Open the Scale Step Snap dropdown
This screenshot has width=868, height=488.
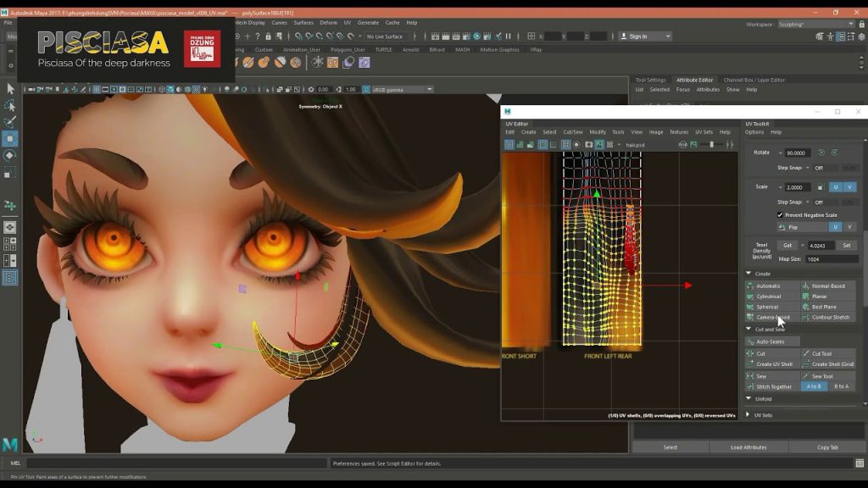(808, 202)
